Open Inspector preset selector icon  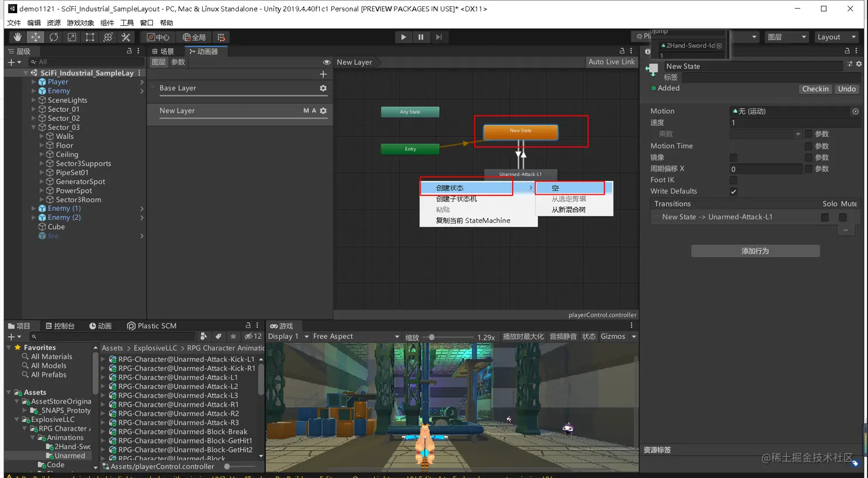[x=850, y=64]
